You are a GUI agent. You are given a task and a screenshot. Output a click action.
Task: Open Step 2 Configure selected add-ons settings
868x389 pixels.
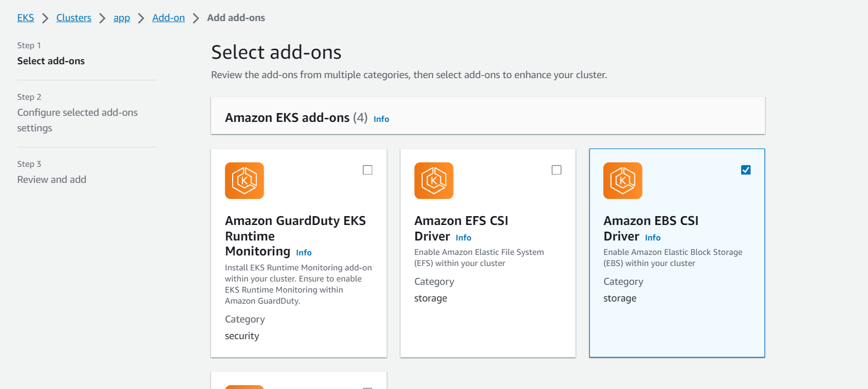[78, 120]
